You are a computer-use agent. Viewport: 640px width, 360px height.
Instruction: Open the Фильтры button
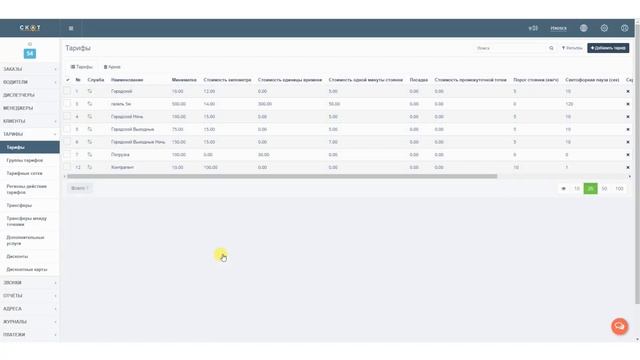click(572, 48)
